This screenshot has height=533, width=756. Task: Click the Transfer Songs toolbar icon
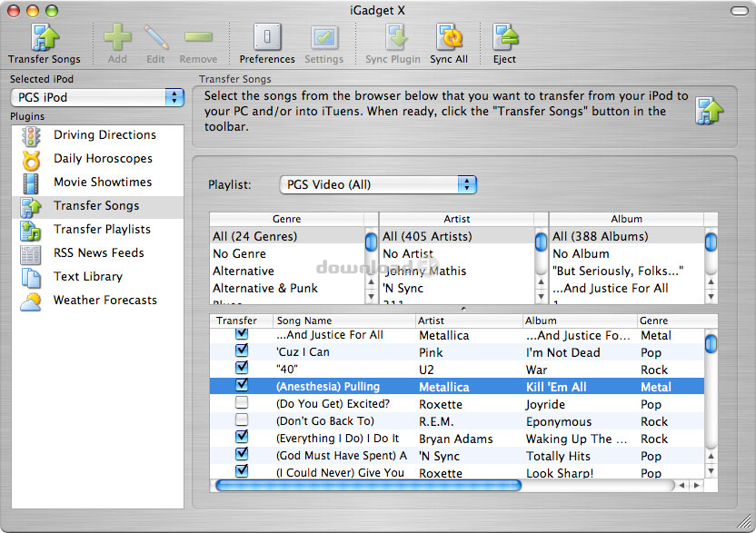(44, 42)
